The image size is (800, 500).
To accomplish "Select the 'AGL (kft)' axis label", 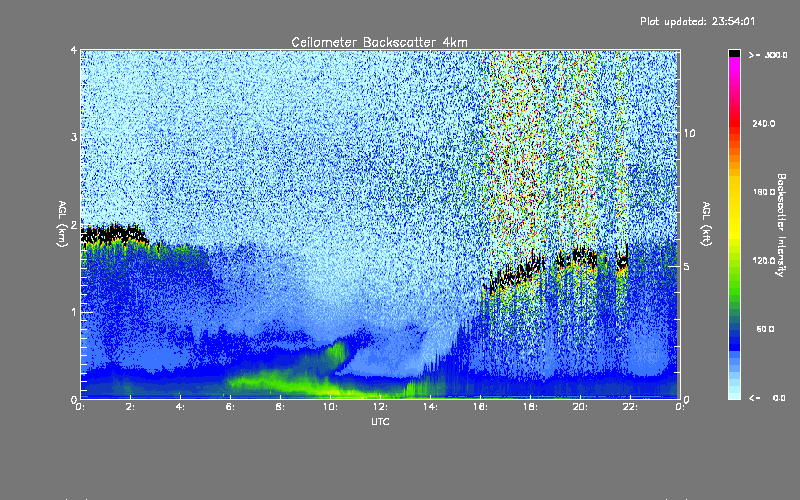I will click(x=707, y=224).
